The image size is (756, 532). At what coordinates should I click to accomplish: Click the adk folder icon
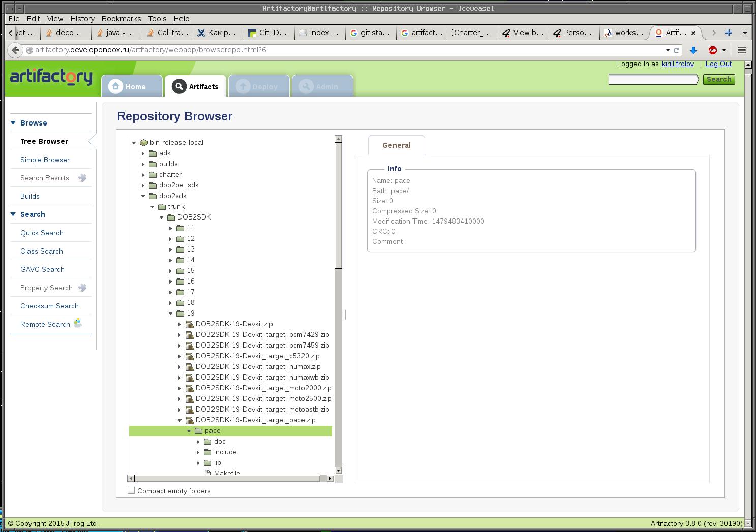[x=153, y=153]
